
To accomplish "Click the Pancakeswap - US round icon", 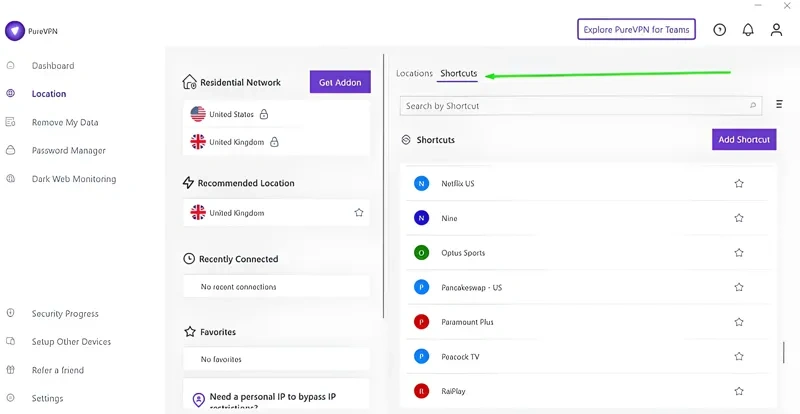I will [x=421, y=287].
